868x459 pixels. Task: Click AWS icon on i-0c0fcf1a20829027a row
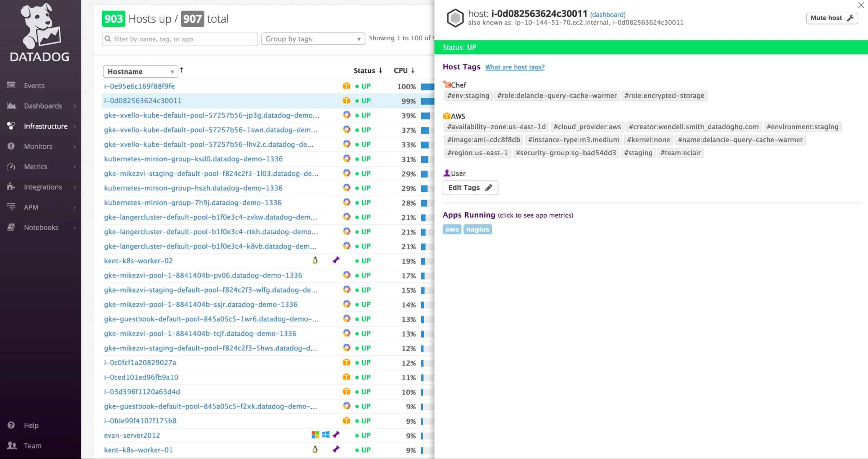point(346,362)
